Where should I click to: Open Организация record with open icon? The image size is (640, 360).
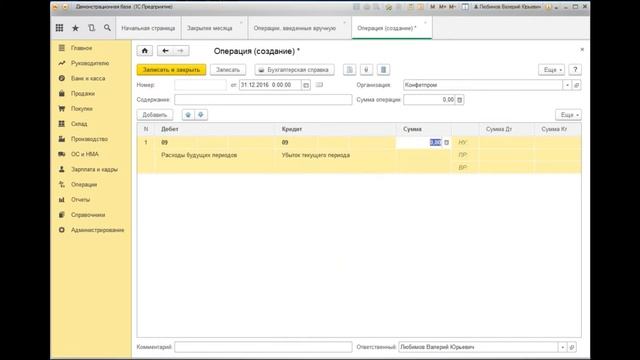point(576,85)
